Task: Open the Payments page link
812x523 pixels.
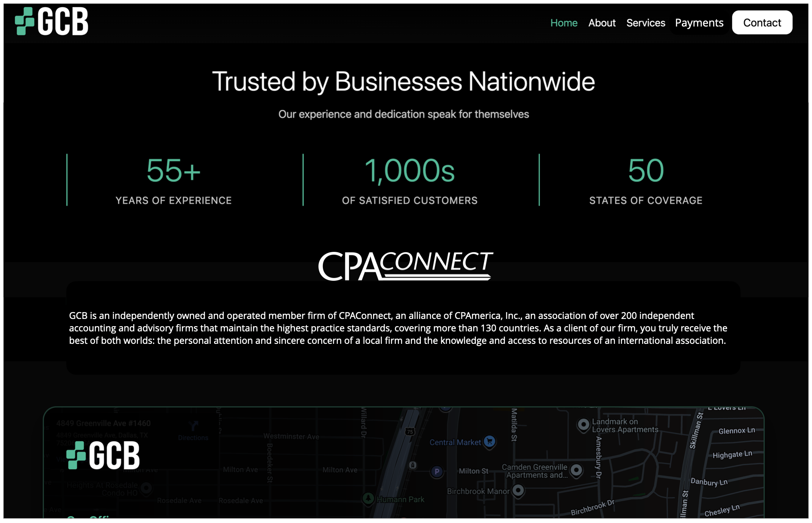Action: coord(699,23)
